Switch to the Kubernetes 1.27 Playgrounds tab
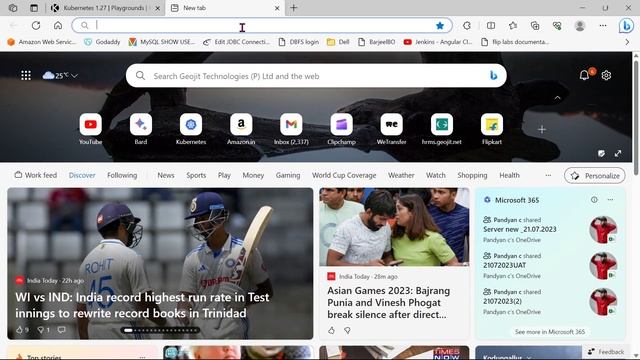640x360 pixels. coord(105,8)
